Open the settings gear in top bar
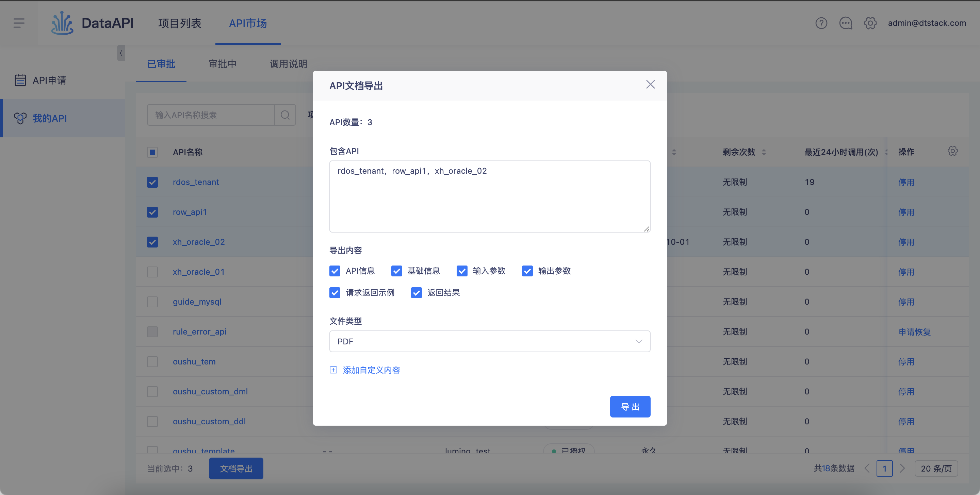The height and width of the screenshot is (495, 980). [870, 23]
